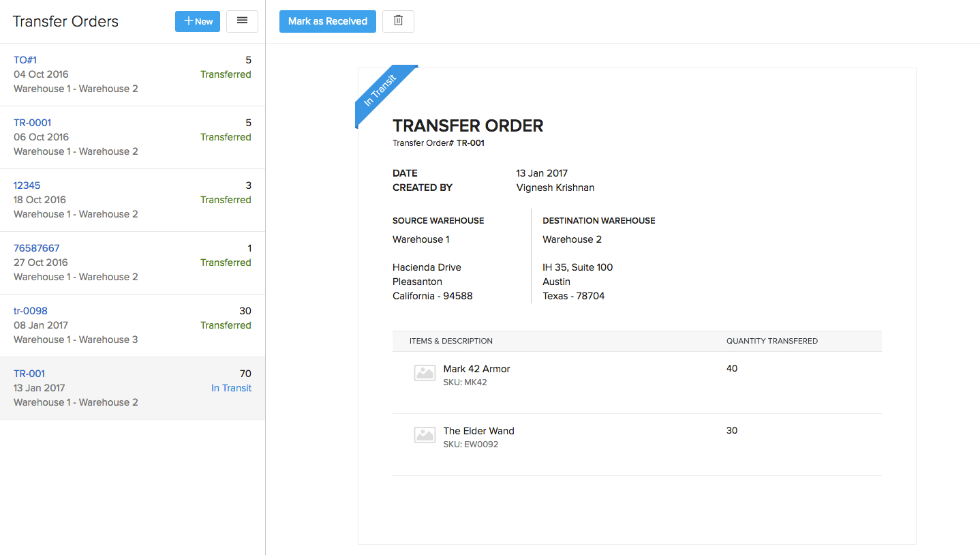Open transfer order TO#1

coord(25,60)
